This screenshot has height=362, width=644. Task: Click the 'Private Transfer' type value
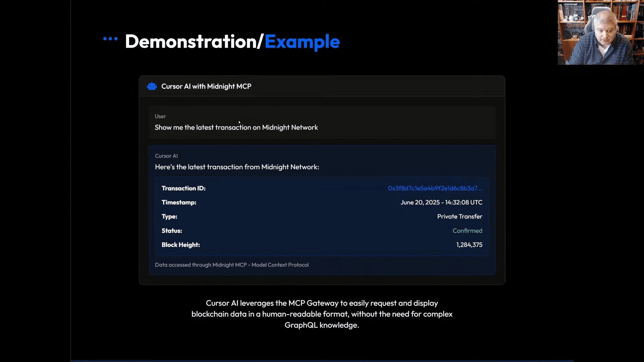point(460,217)
